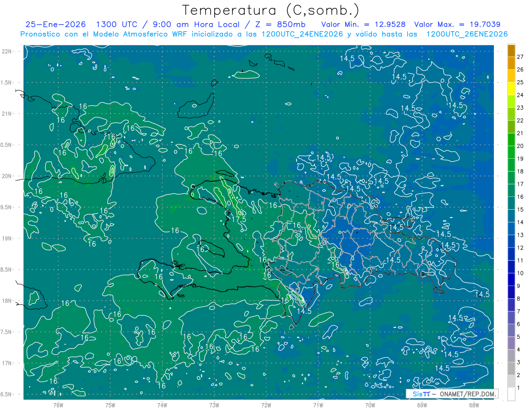Click the "70W" longitude axis label

370,405
